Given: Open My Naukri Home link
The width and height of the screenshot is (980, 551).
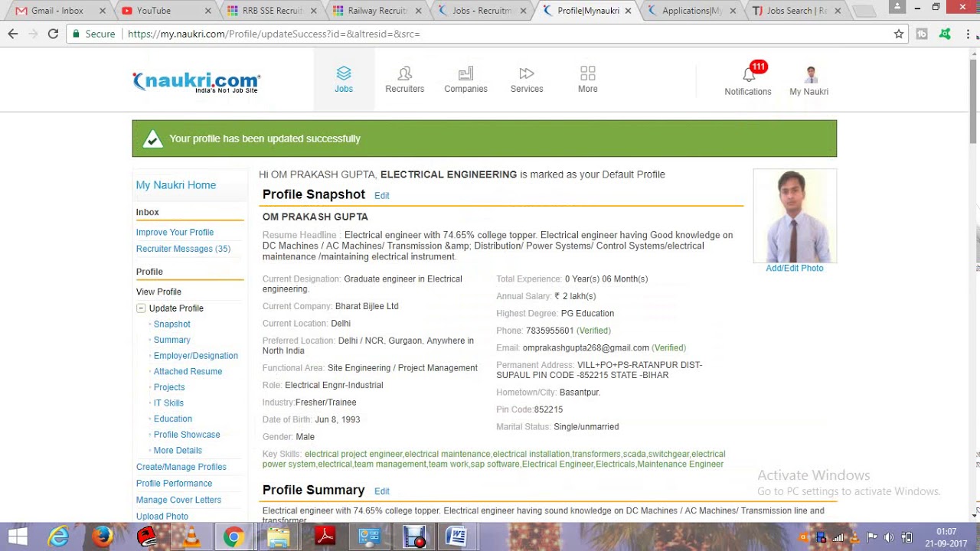Looking at the screenshot, I should click(x=176, y=185).
